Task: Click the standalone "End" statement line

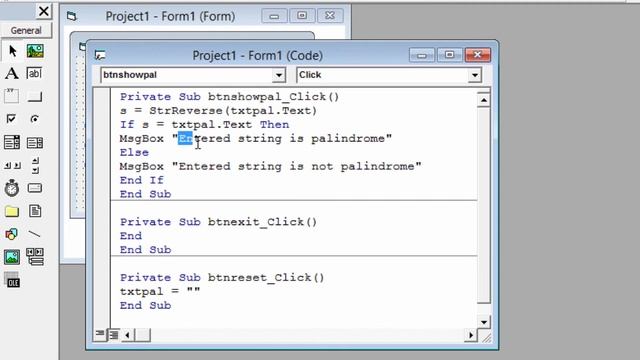Action: point(131,236)
